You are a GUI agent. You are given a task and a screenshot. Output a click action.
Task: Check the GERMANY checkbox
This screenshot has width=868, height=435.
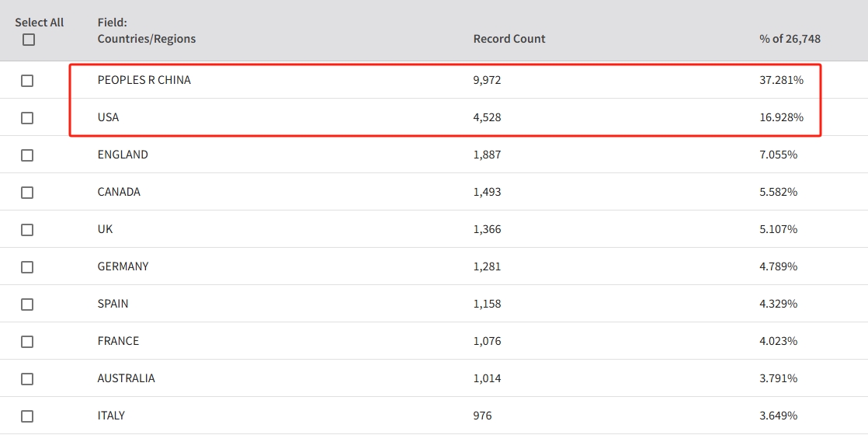(27, 267)
